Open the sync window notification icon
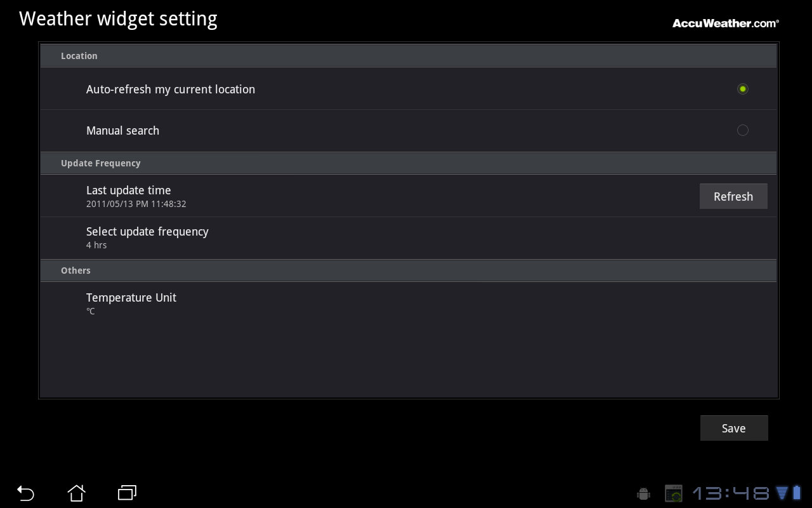 click(x=673, y=493)
